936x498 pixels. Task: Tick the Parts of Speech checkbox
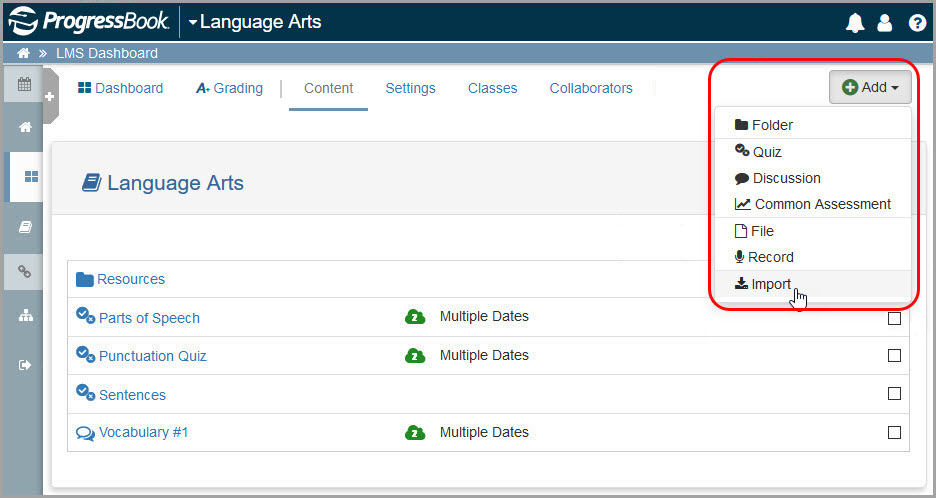point(894,318)
